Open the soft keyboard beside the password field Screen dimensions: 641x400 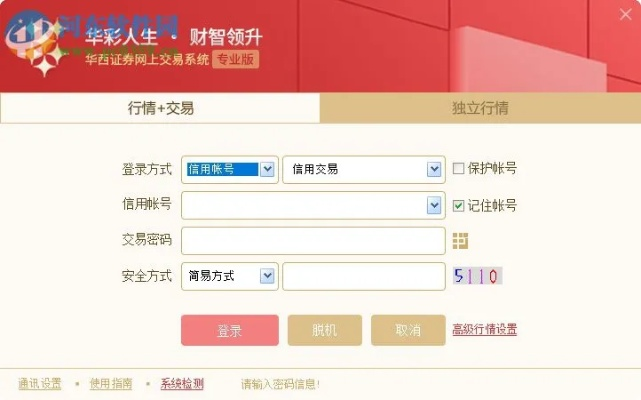pos(460,241)
